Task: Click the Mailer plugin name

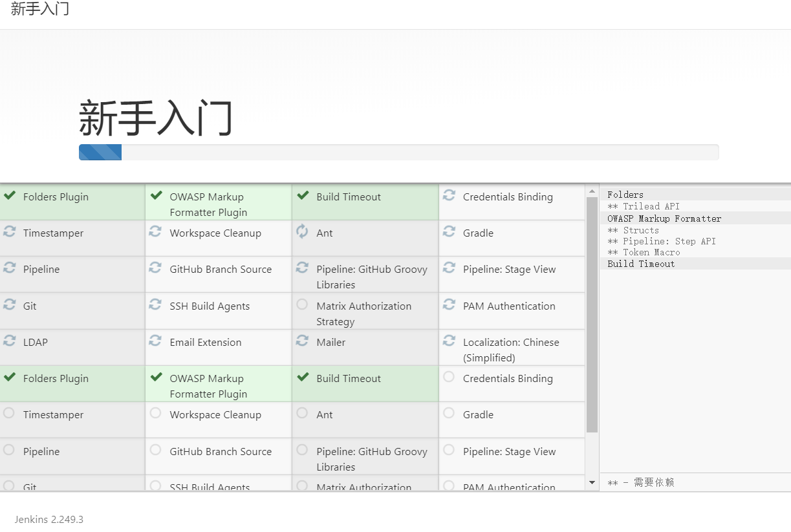Action: (x=331, y=343)
